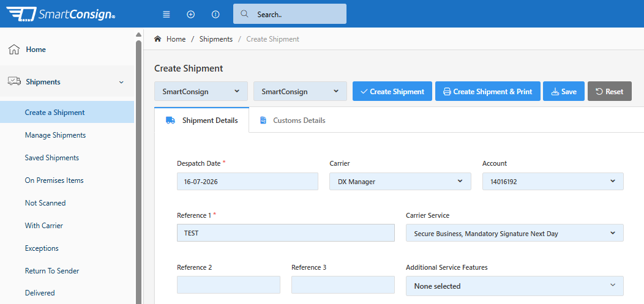
Task: Click the sidebar vertical scrollbar
Action: tap(138, 172)
